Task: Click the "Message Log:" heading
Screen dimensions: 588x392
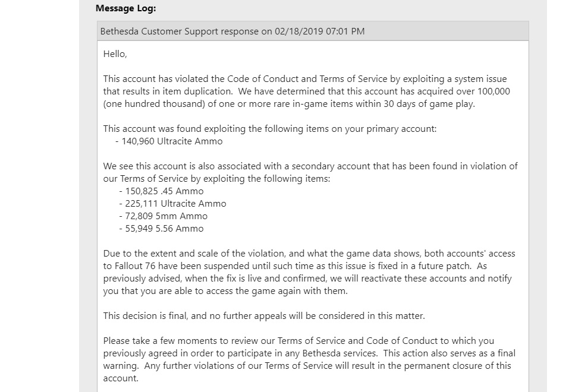Action: point(125,9)
